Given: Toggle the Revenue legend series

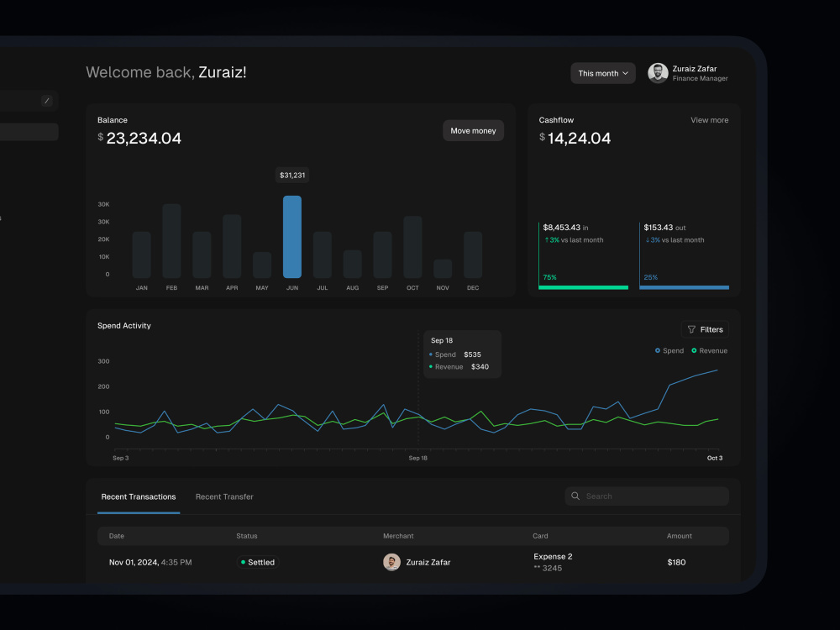Looking at the screenshot, I should pyautogui.click(x=709, y=351).
